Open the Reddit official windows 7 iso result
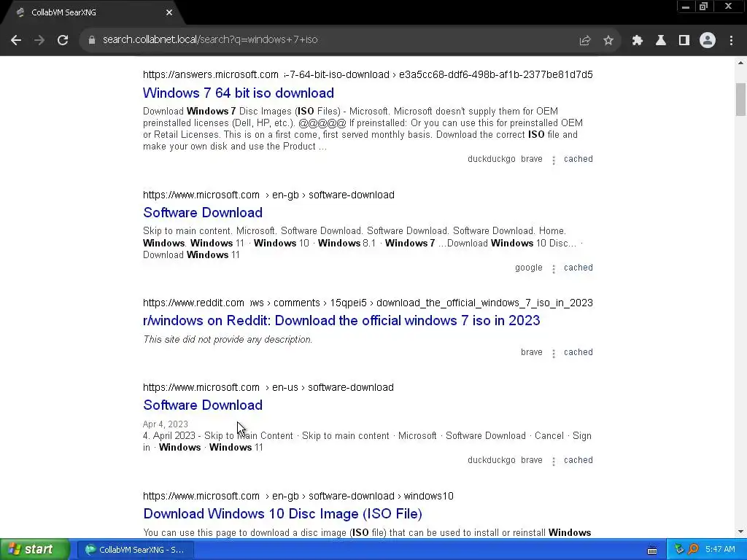This screenshot has height=560, width=747. point(341,321)
